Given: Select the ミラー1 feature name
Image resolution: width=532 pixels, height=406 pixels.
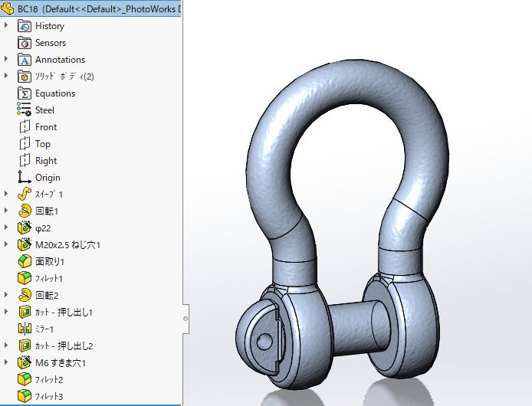Looking at the screenshot, I should (x=44, y=329).
